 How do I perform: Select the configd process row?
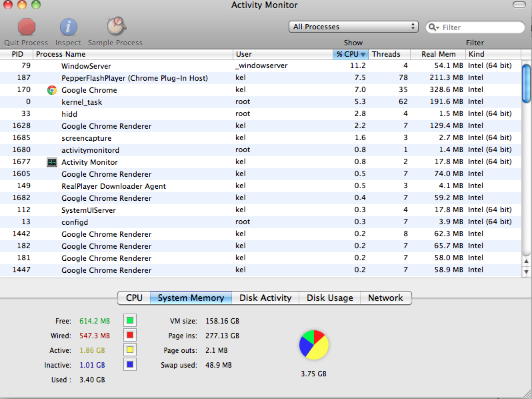(x=261, y=222)
